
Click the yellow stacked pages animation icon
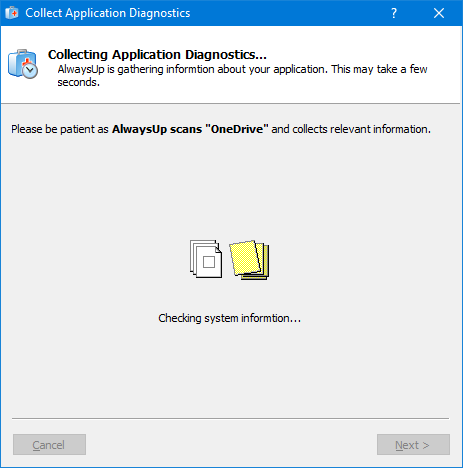pyautogui.click(x=249, y=259)
